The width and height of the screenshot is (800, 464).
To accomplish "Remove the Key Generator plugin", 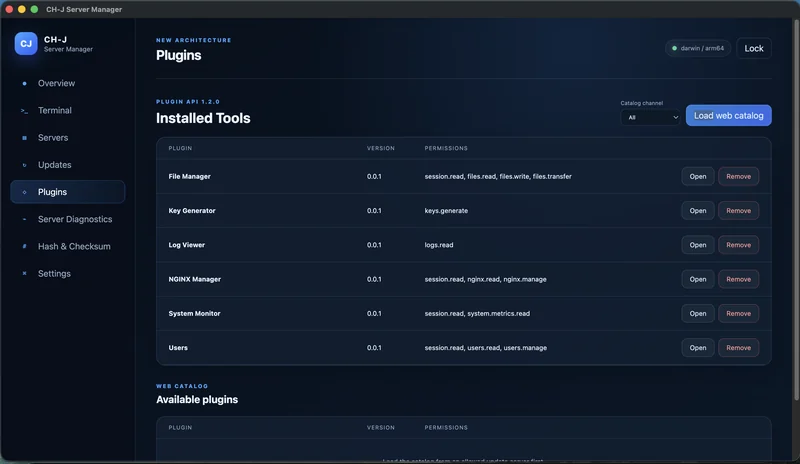I will click(738, 211).
